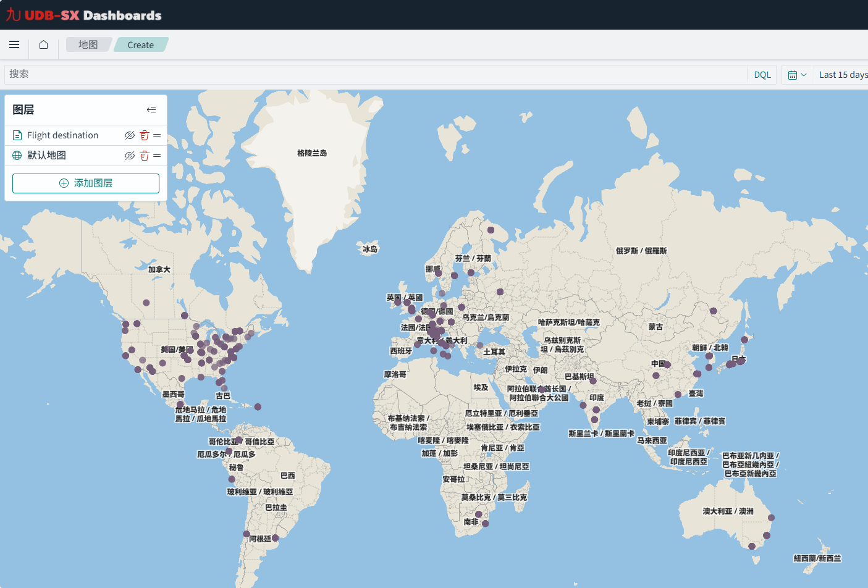Open the calendar quick-select dropdown
The image size is (868, 588).
click(x=797, y=75)
